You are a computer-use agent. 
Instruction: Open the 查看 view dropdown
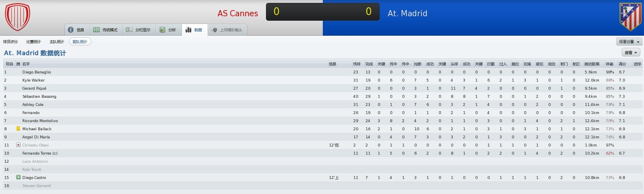631,52
